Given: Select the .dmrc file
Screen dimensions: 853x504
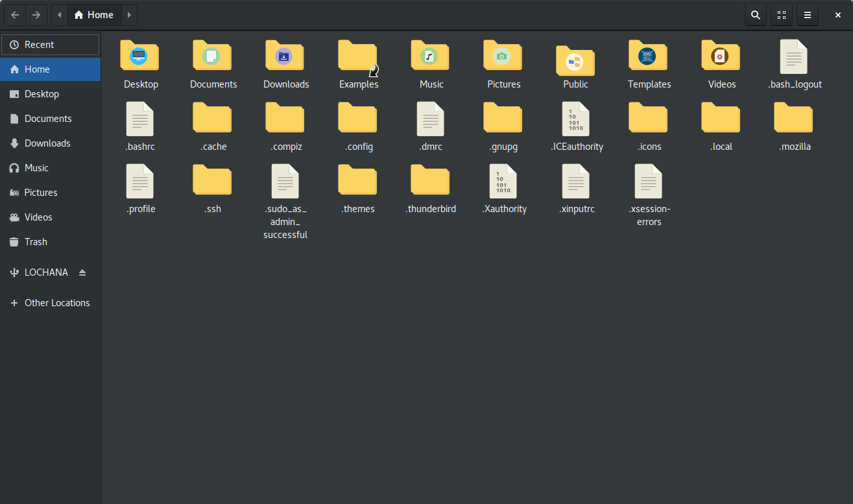Looking at the screenshot, I should coord(430,119).
